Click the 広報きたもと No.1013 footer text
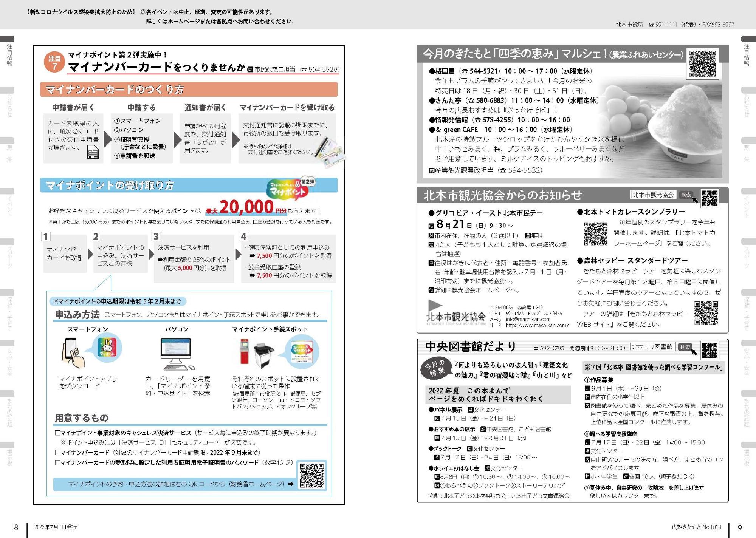This screenshot has height=538, width=756. pyautogui.click(x=696, y=527)
